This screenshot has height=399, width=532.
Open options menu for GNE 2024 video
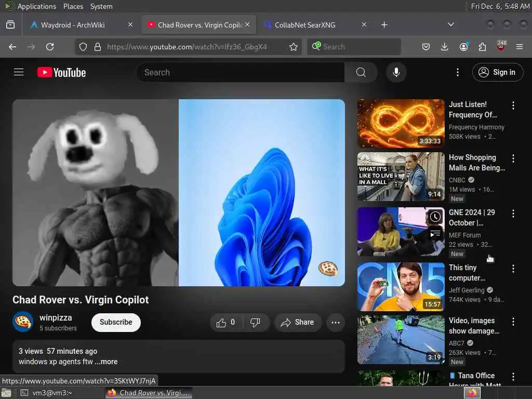pos(513,214)
